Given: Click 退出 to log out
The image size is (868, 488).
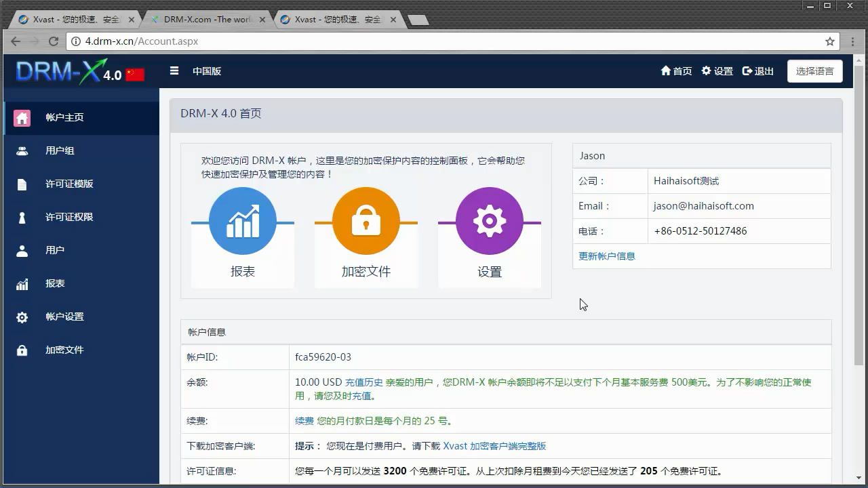Looking at the screenshot, I should [758, 71].
